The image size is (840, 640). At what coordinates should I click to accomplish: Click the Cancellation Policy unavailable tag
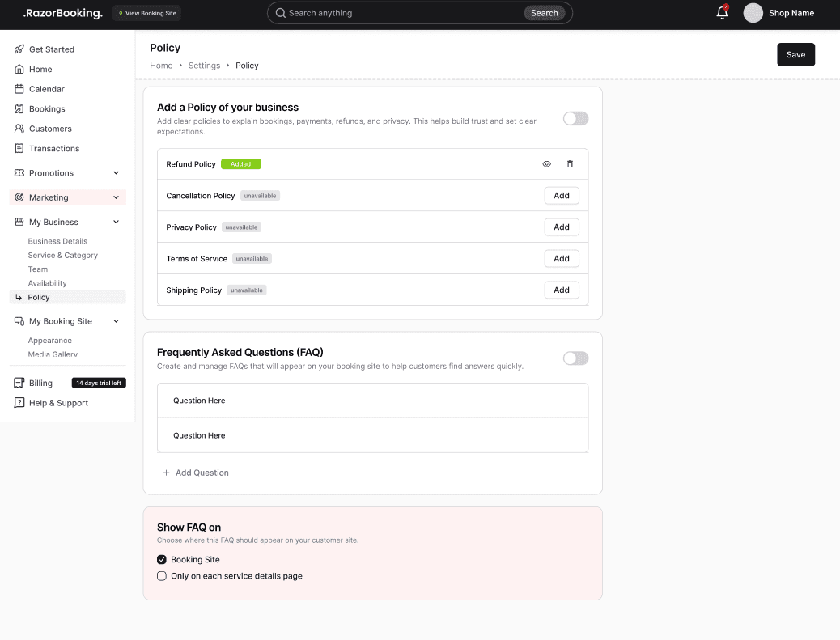(260, 196)
